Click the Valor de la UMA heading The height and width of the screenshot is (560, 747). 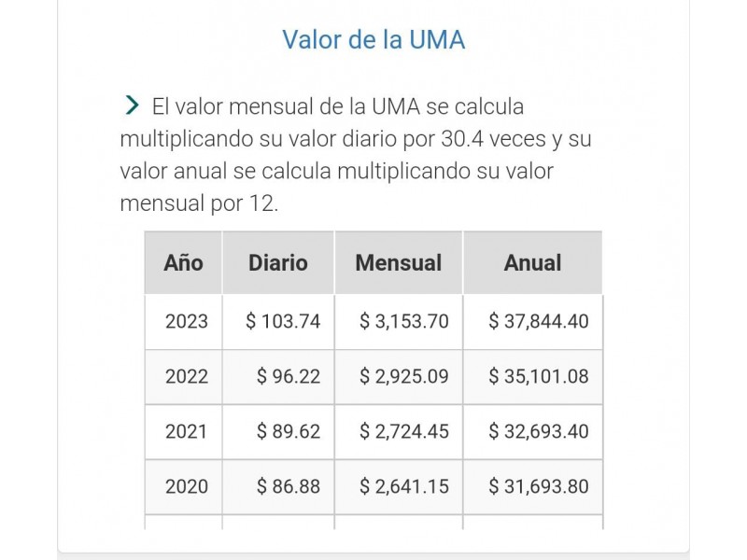[x=373, y=39]
